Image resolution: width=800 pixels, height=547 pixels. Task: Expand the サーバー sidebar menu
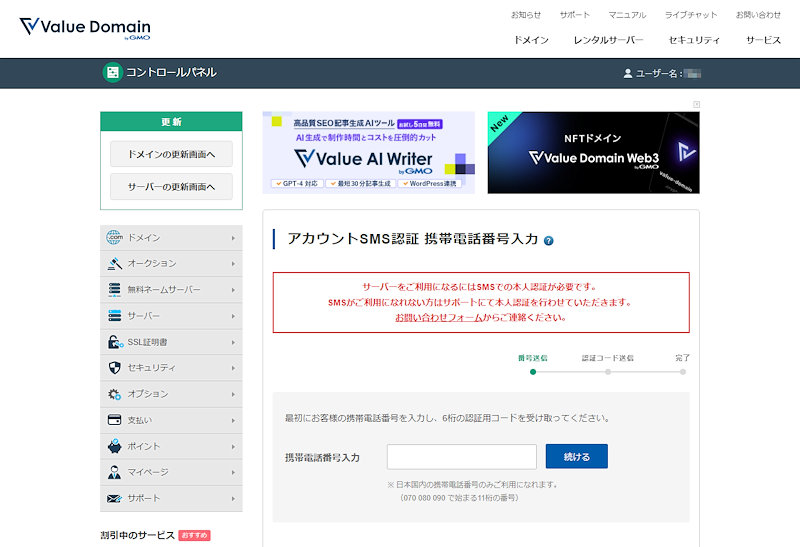(171, 316)
